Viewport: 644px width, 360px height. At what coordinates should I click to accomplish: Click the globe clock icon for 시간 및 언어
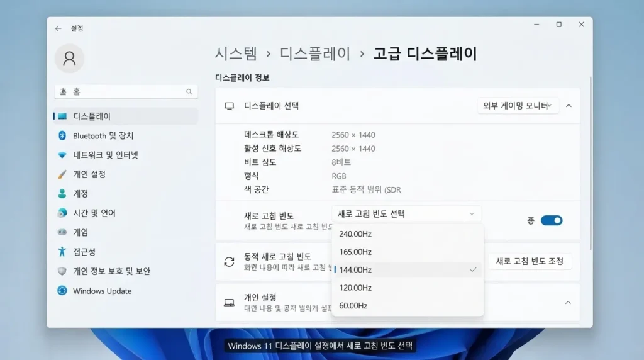[x=62, y=213]
